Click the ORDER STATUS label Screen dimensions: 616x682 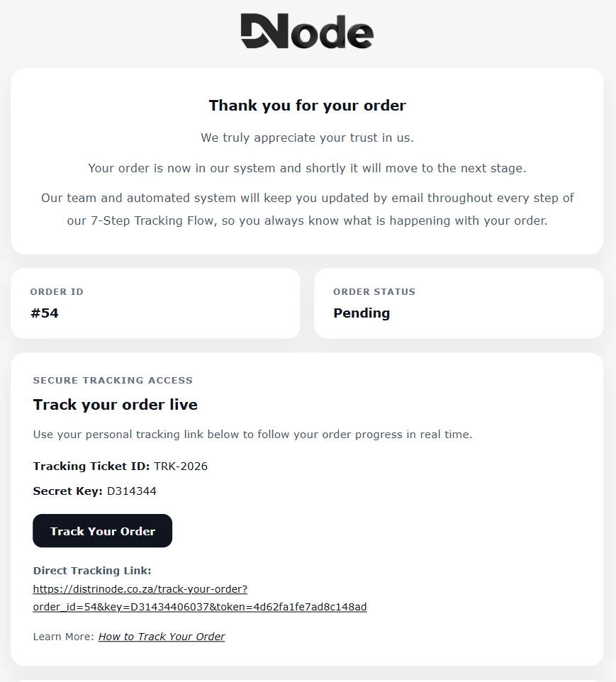pos(374,292)
